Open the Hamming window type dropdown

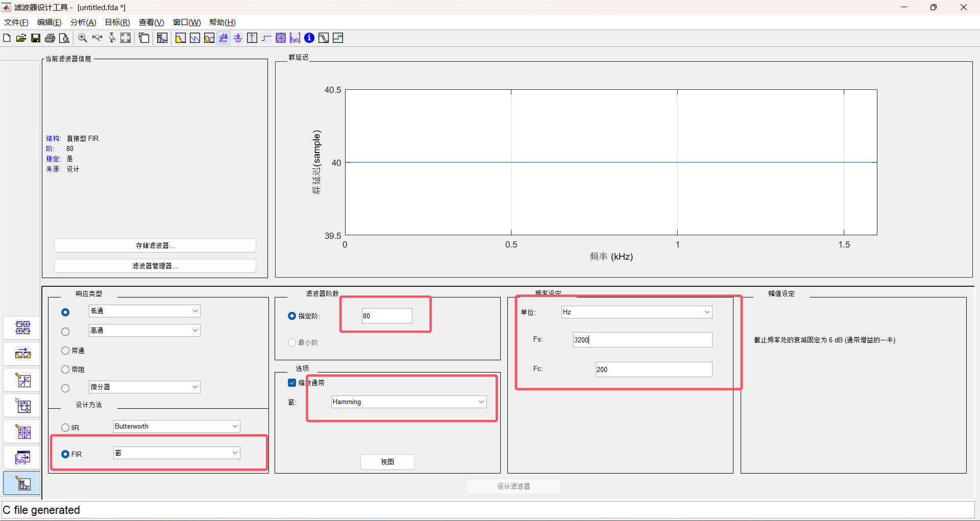click(409, 402)
